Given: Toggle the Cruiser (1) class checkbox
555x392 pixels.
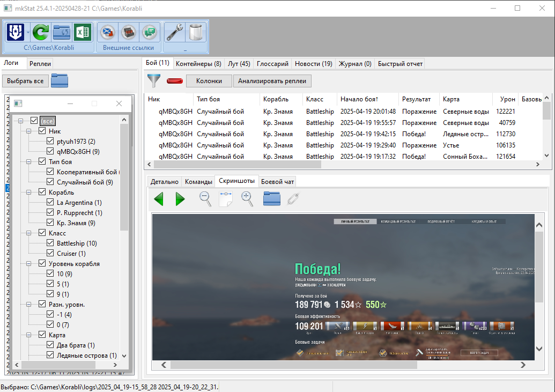Looking at the screenshot, I should coord(50,254).
